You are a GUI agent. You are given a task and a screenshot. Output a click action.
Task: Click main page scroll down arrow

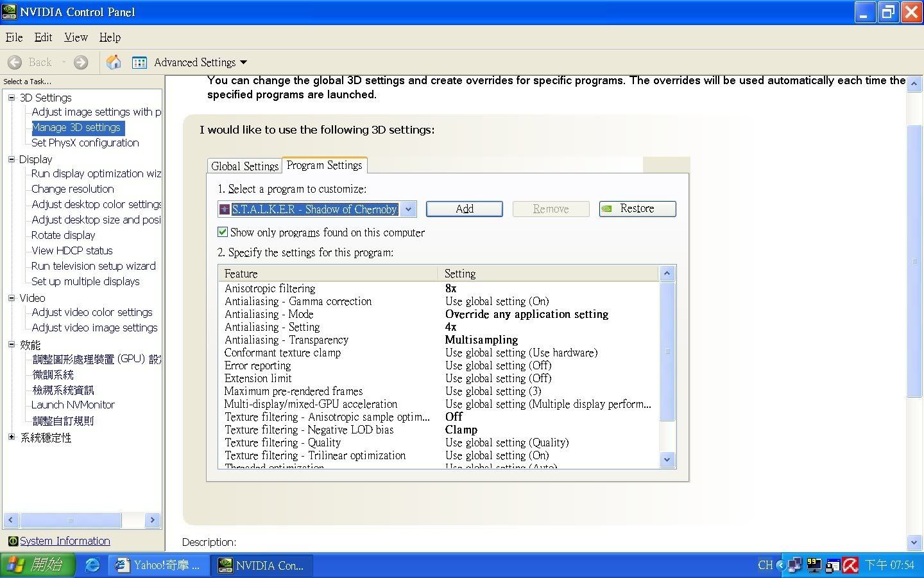(x=914, y=543)
